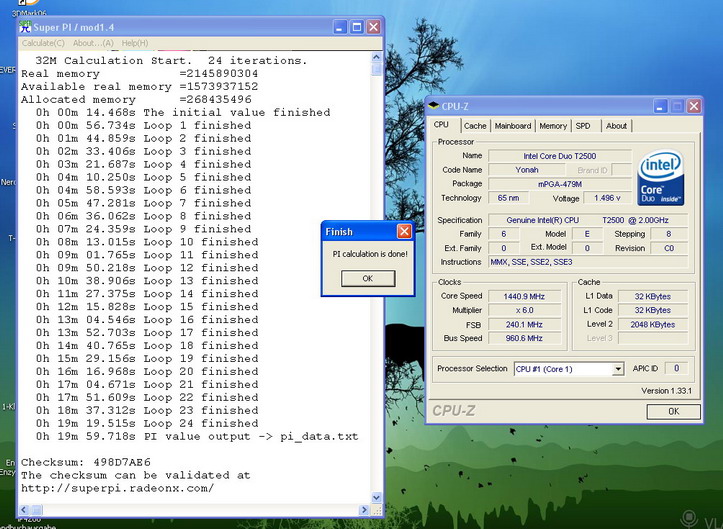Confirm the Finish dialog with OK

[368, 278]
